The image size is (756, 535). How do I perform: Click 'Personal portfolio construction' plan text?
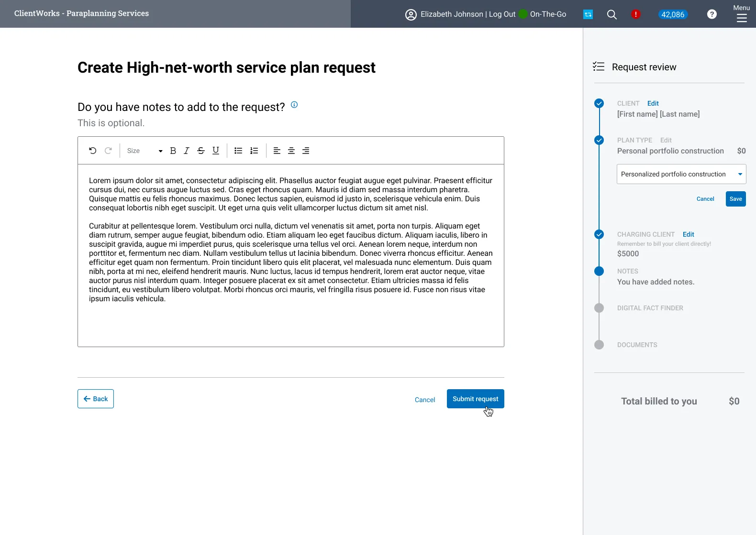coord(670,151)
